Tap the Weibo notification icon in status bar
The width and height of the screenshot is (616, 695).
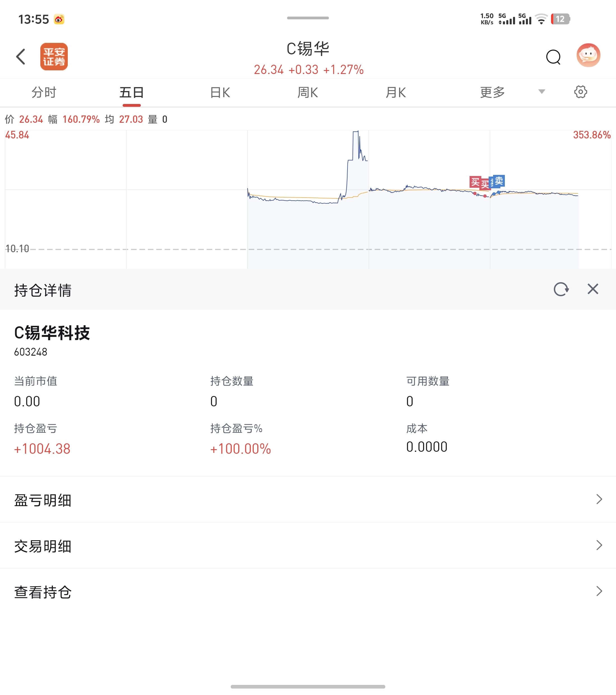point(59,19)
